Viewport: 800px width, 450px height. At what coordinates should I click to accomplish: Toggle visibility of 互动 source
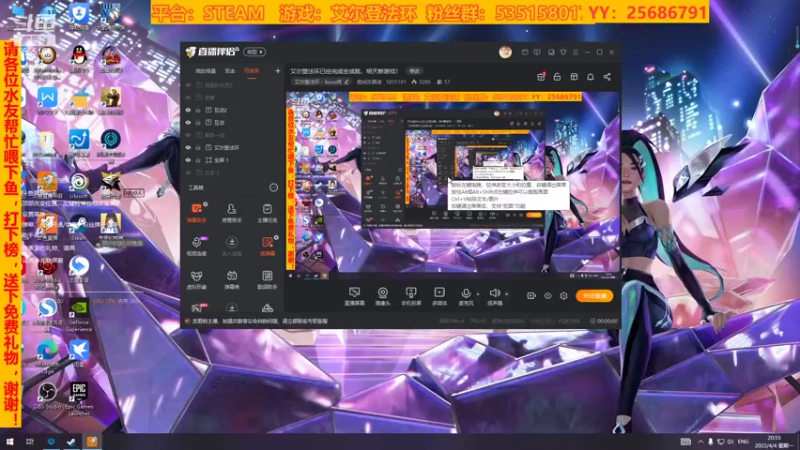coord(188,122)
